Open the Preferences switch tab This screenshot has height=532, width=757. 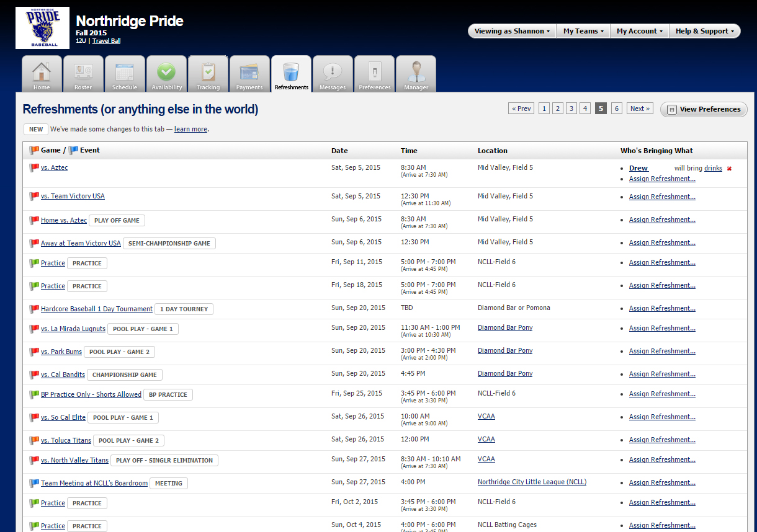tap(374, 74)
